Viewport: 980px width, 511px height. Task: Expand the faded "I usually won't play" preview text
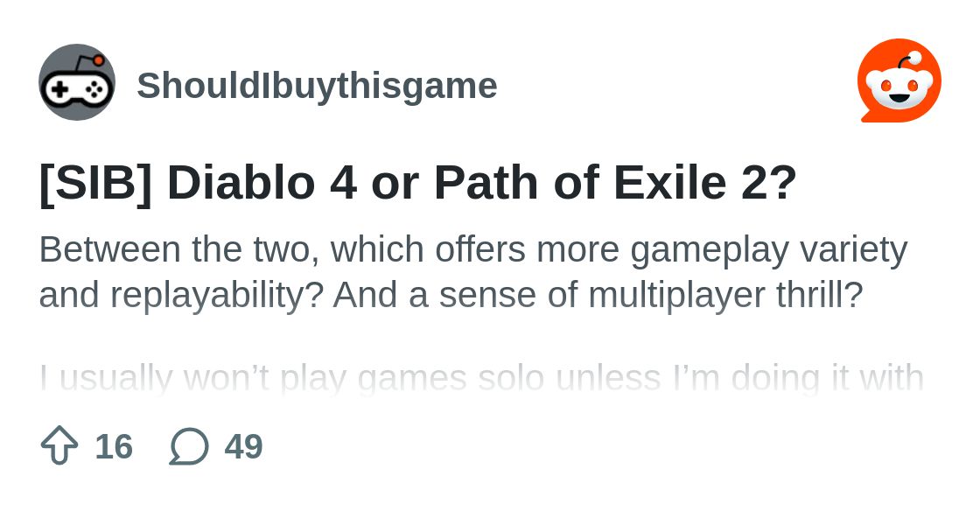481,378
